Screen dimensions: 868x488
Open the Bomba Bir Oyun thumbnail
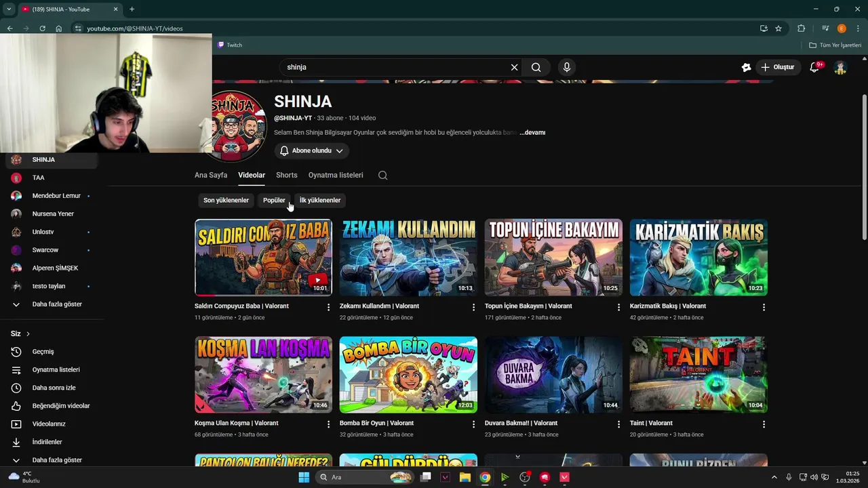coord(408,375)
